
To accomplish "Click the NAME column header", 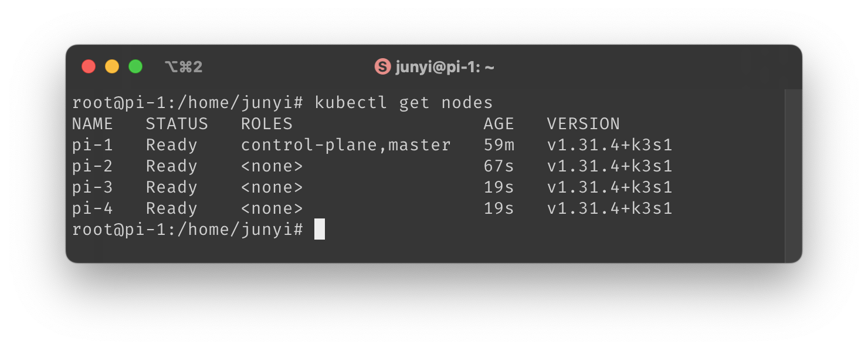I will pos(92,124).
